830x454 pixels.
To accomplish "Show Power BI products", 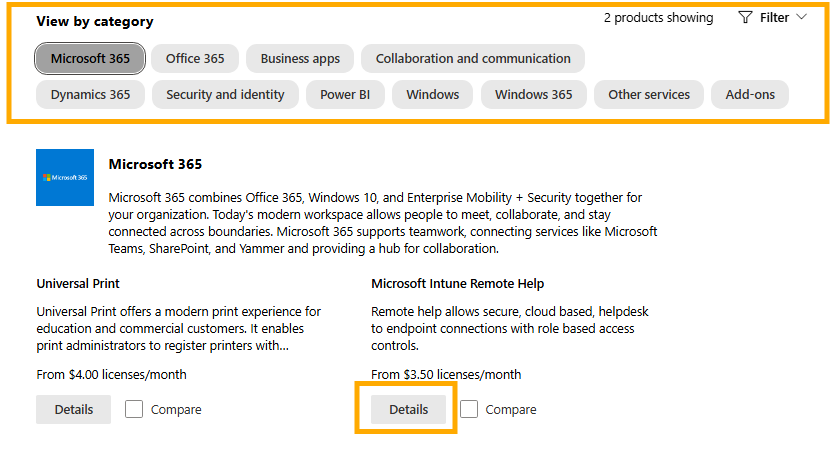I will click(345, 94).
